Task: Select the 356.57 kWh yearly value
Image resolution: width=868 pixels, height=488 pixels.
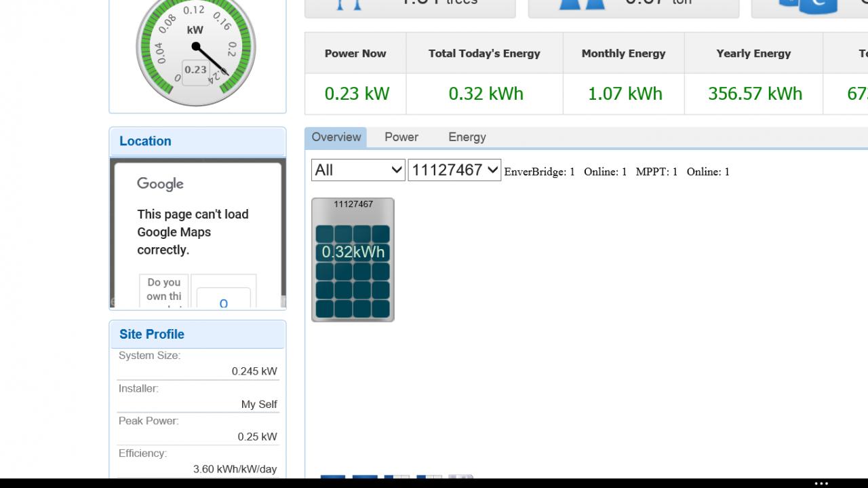Action: pos(755,94)
